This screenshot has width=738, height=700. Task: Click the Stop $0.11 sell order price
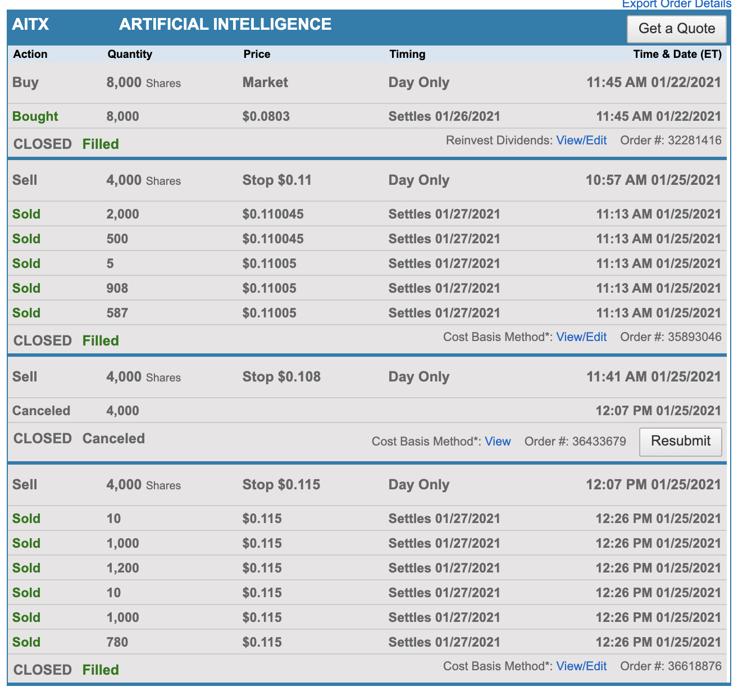click(x=277, y=180)
